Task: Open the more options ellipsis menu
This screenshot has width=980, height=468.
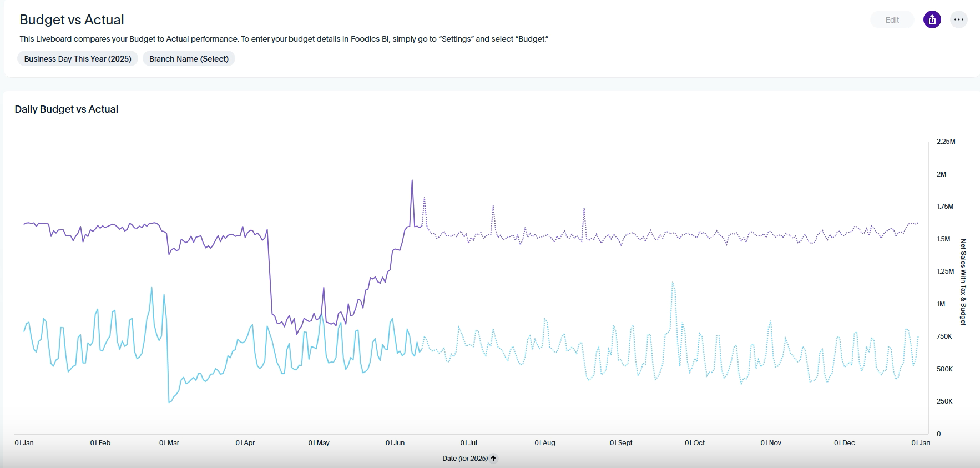Action: 958,20
